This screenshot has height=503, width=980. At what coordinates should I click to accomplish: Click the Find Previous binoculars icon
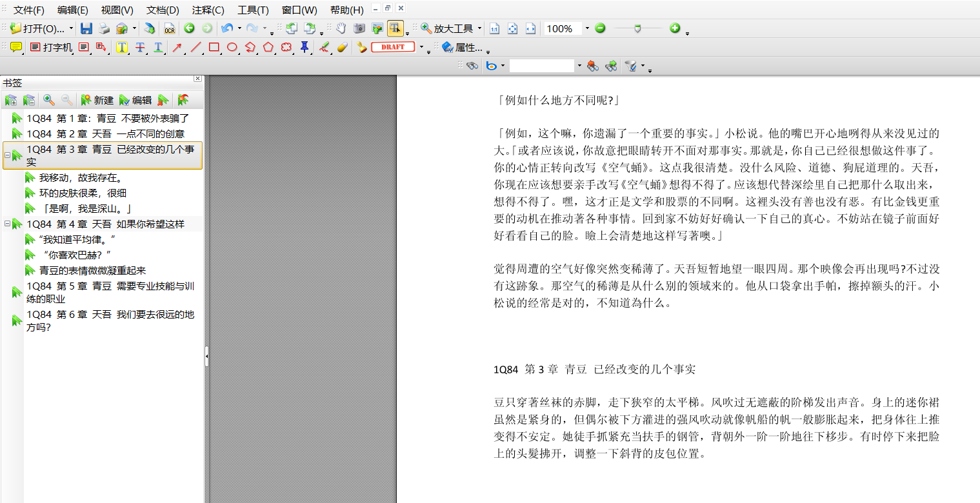pos(593,65)
